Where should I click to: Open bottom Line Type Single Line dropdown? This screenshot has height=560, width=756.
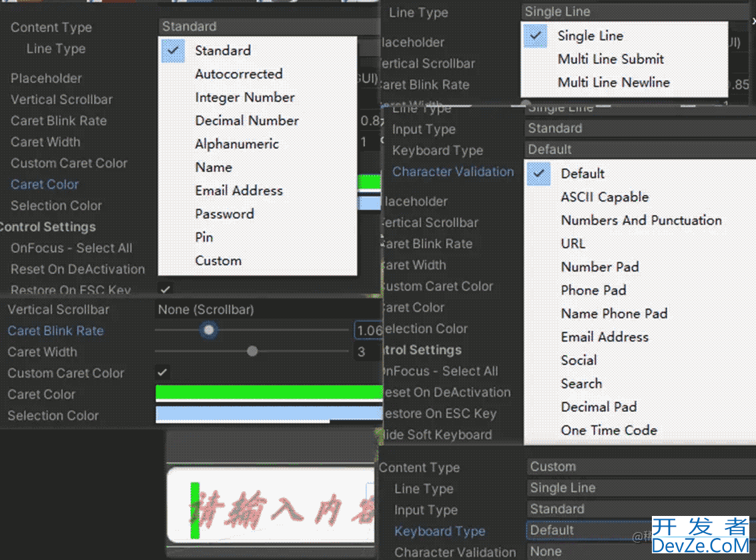pos(641,488)
